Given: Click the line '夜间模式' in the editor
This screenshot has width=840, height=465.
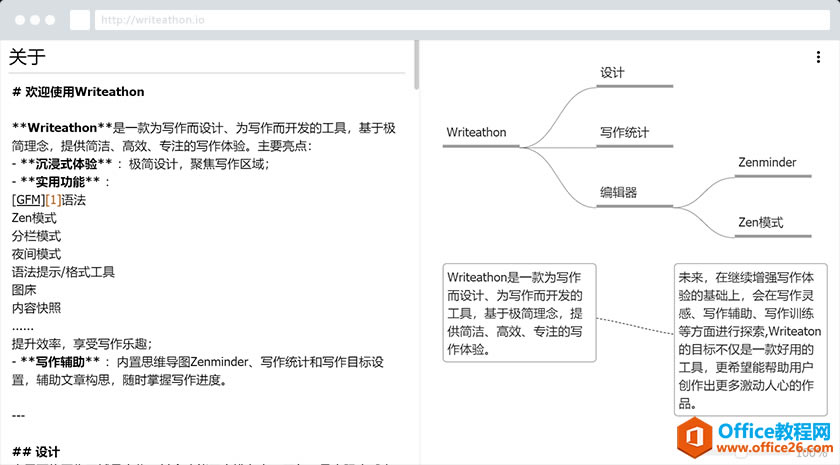Looking at the screenshot, I should [36, 254].
